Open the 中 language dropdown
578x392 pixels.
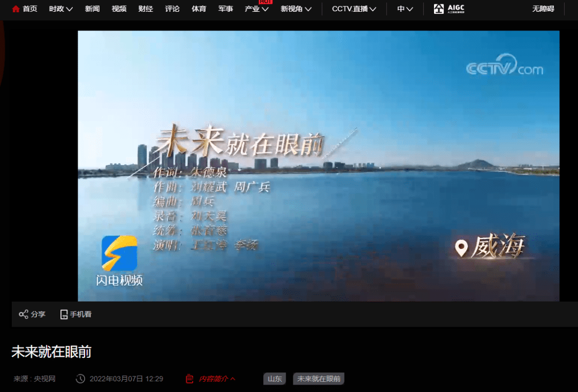click(x=405, y=9)
